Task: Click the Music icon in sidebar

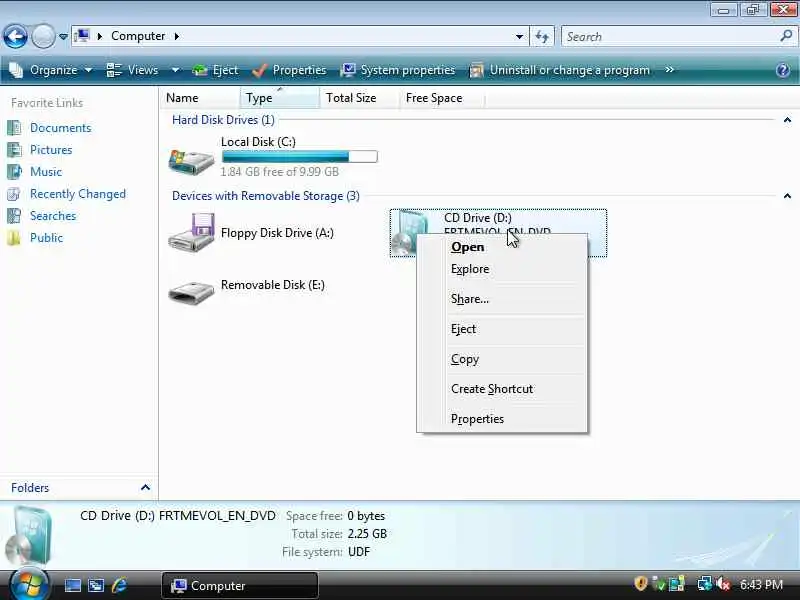Action: tap(14, 171)
